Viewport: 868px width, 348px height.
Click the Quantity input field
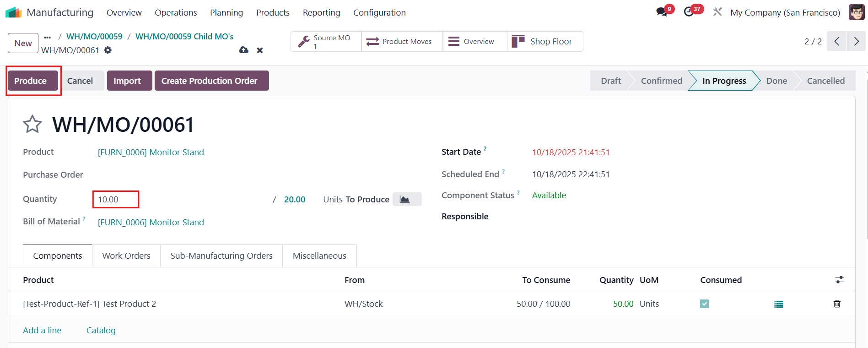point(116,200)
